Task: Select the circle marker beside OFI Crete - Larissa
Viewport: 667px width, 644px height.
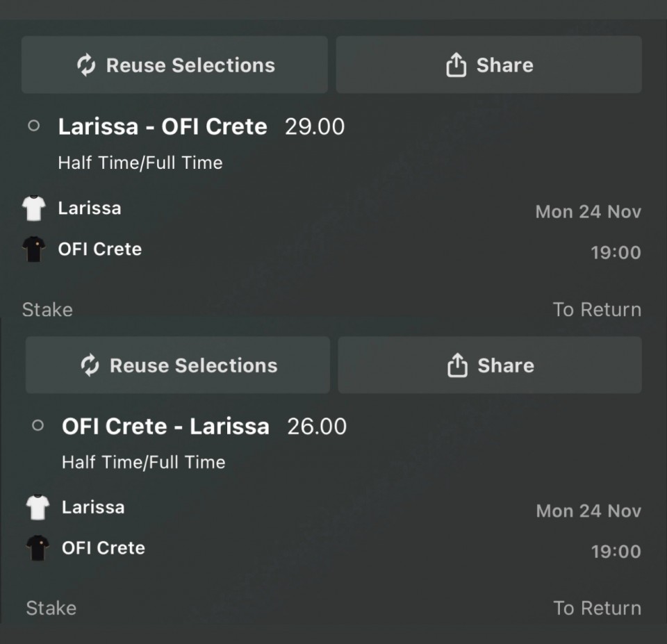Action: pyautogui.click(x=38, y=426)
